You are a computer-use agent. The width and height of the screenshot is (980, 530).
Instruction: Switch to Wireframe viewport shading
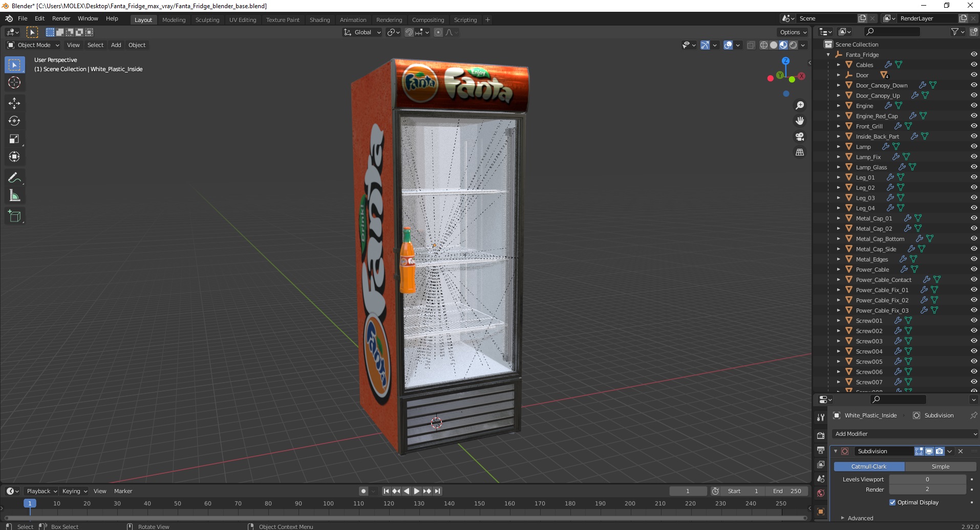click(x=764, y=45)
